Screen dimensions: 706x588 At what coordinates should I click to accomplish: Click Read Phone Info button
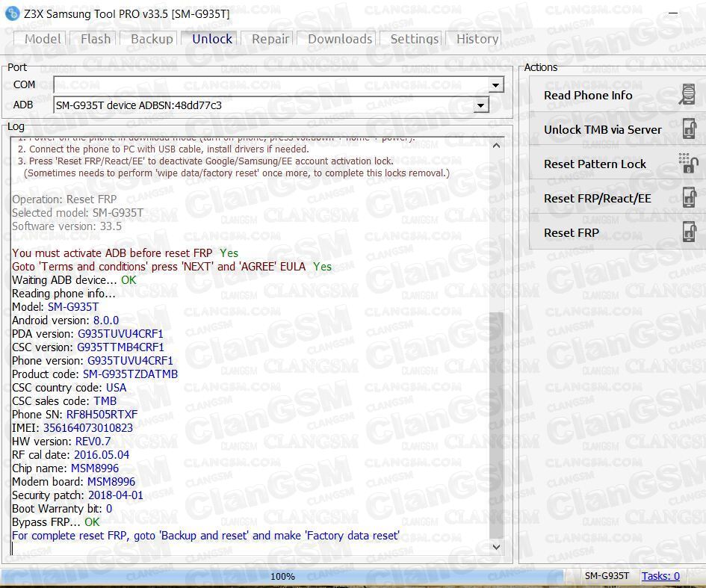tap(617, 95)
